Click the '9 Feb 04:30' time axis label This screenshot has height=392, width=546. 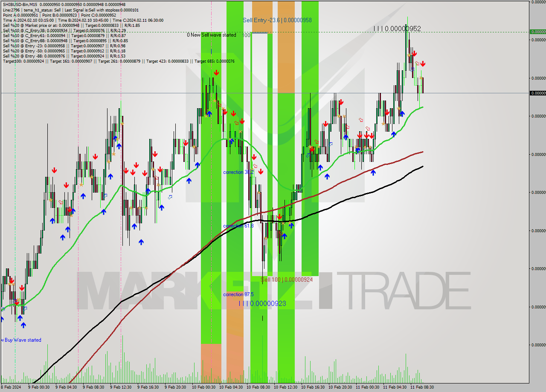click(x=66, y=387)
